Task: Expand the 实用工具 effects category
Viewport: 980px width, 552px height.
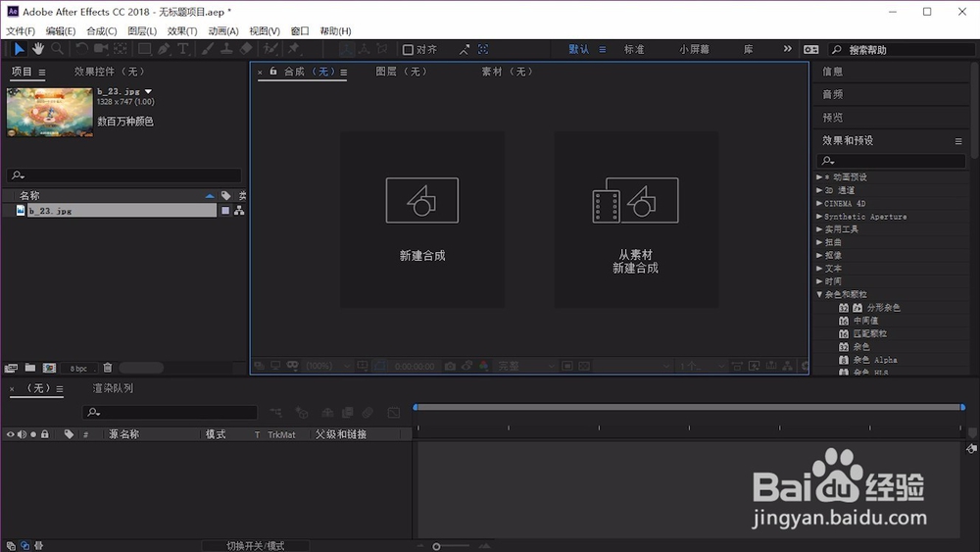Action: tap(819, 228)
